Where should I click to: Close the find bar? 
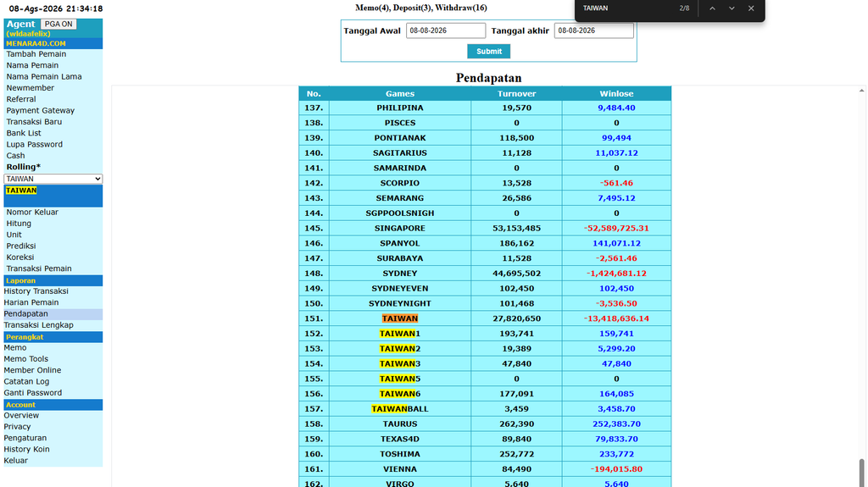coord(751,8)
